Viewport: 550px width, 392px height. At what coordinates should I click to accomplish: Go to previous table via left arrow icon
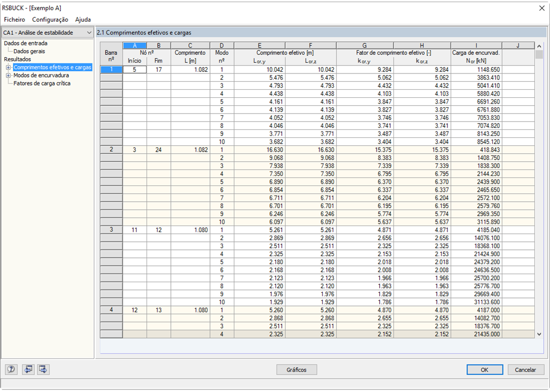point(28,369)
